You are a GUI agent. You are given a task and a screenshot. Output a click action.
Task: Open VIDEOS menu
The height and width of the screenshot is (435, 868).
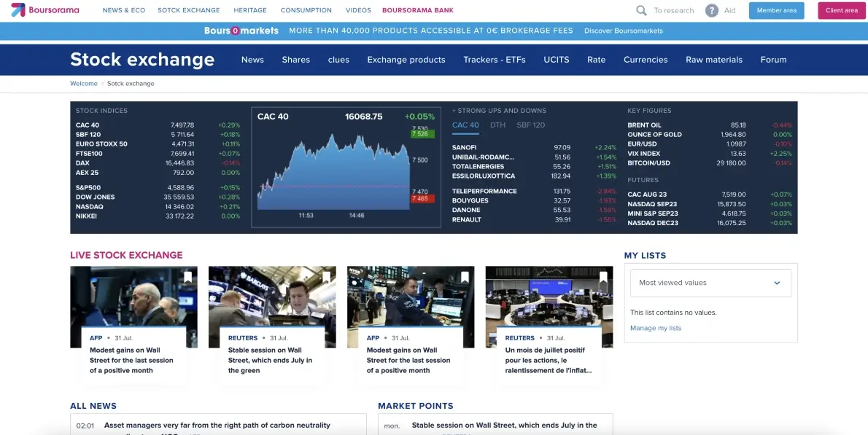click(359, 10)
